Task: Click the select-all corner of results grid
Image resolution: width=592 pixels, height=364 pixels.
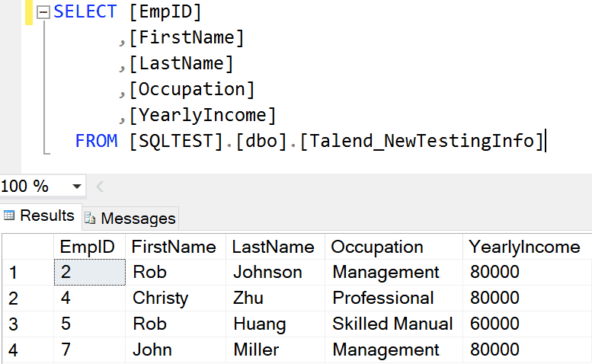Action: 27,247
